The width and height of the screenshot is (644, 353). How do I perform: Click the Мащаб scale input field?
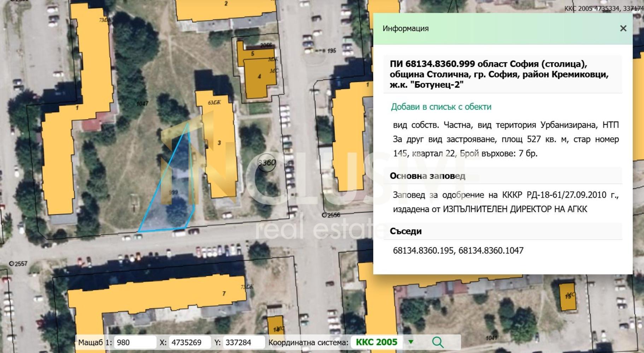(x=135, y=342)
